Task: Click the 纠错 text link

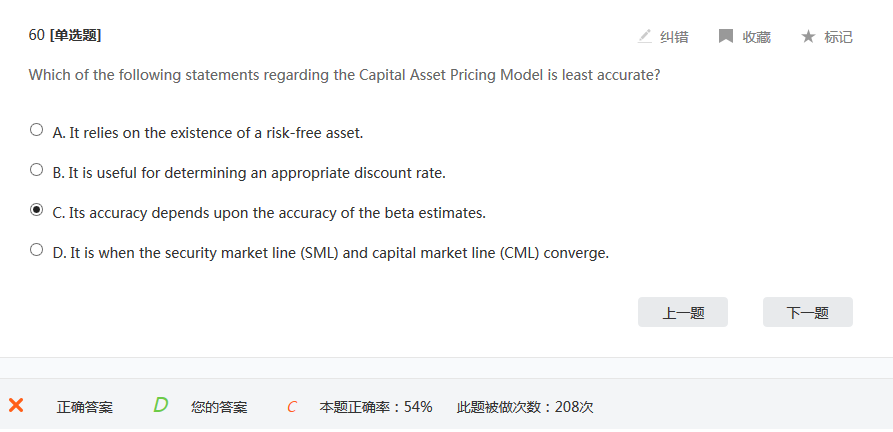Action: click(x=674, y=37)
